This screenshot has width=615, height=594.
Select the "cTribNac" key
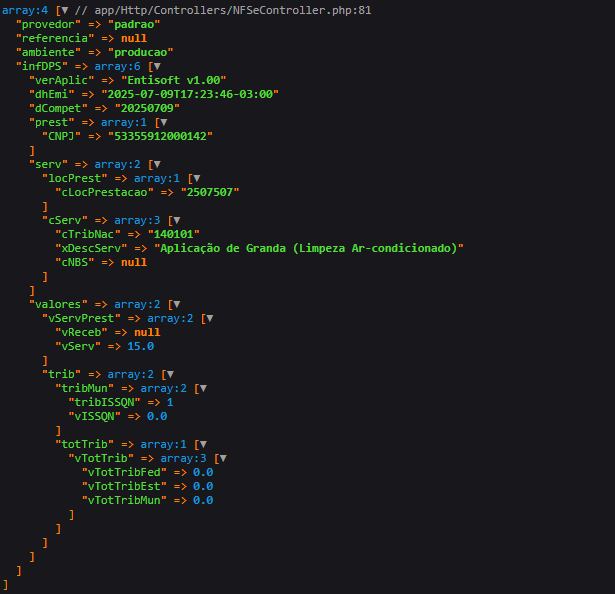click(88, 235)
